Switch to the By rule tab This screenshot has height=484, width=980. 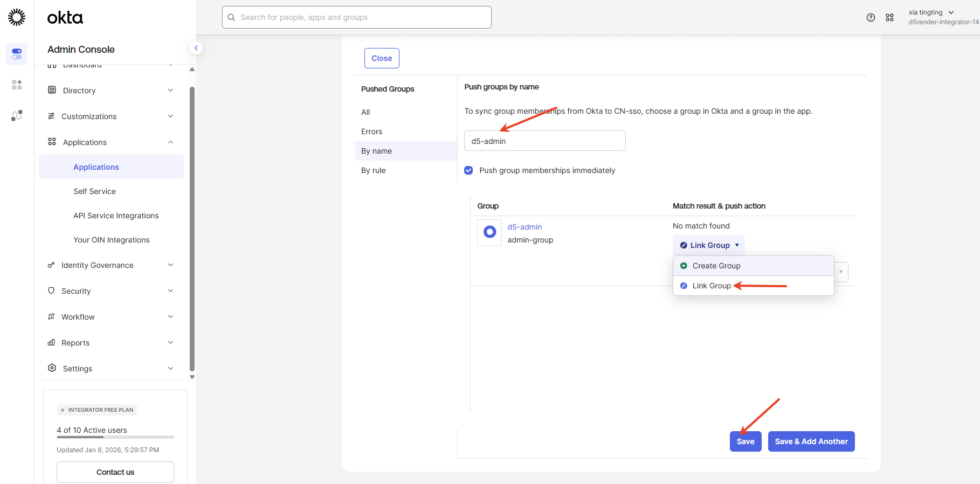[374, 170]
